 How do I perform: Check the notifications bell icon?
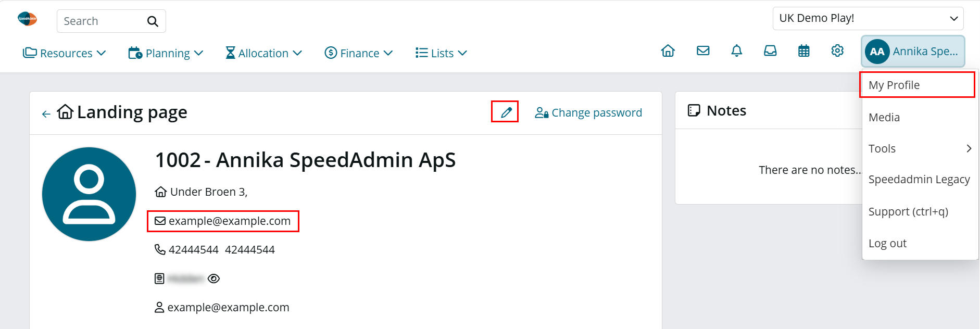[x=736, y=51]
